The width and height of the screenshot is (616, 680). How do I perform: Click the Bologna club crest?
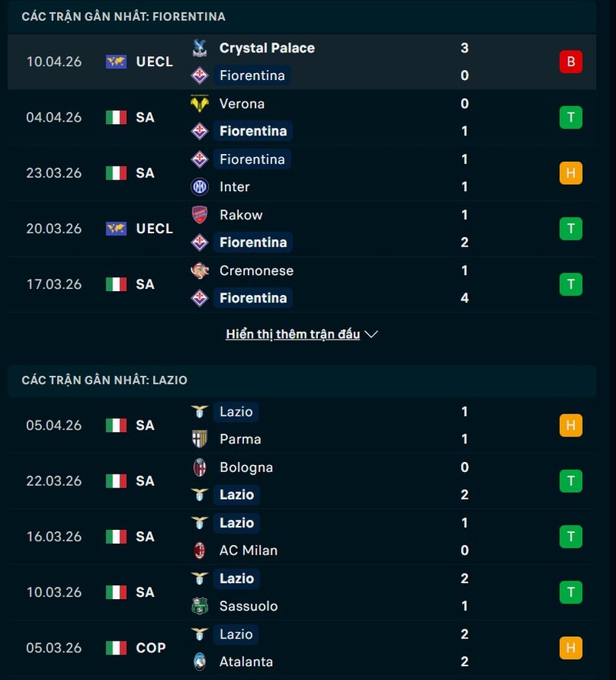point(199,467)
